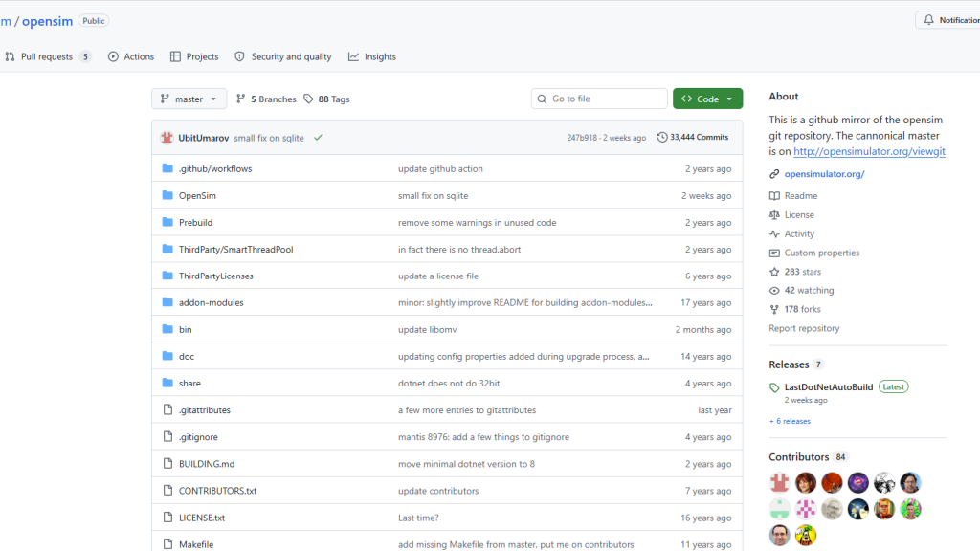View 5 Branches link
Image resolution: width=980 pixels, height=551 pixels.
click(x=266, y=99)
